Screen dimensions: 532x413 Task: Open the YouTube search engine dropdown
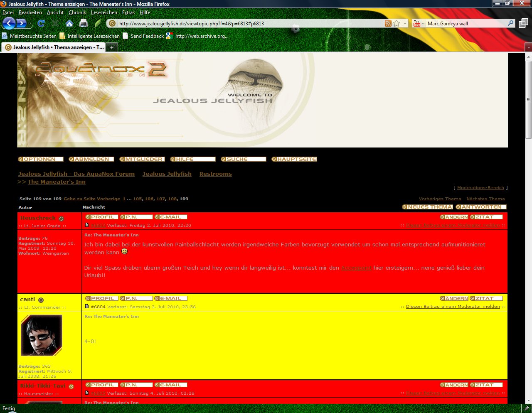coord(418,23)
